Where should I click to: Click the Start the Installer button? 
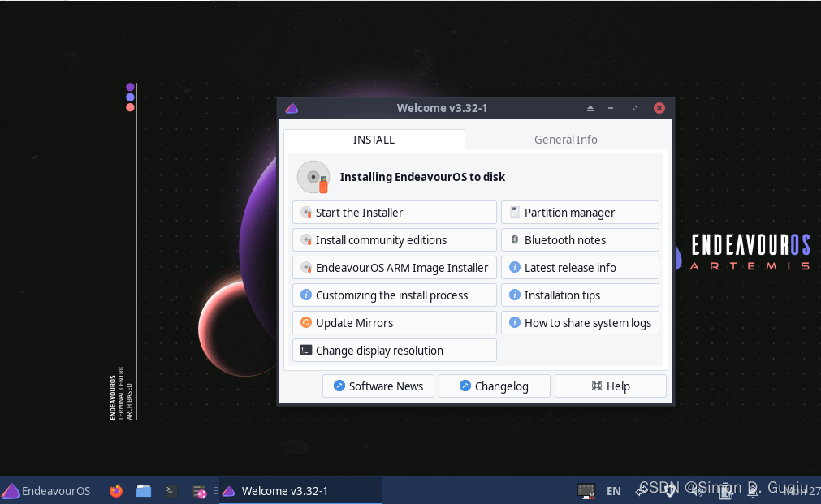point(395,213)
